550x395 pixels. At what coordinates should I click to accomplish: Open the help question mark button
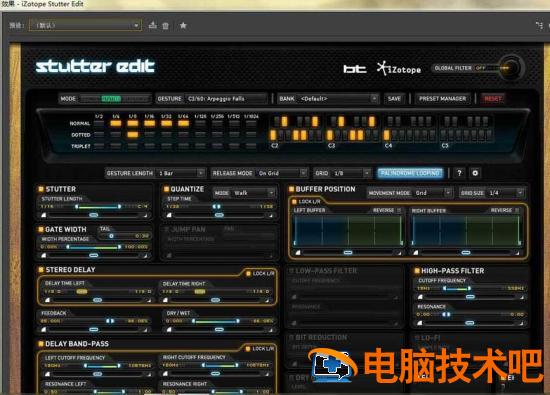(459, 173)
